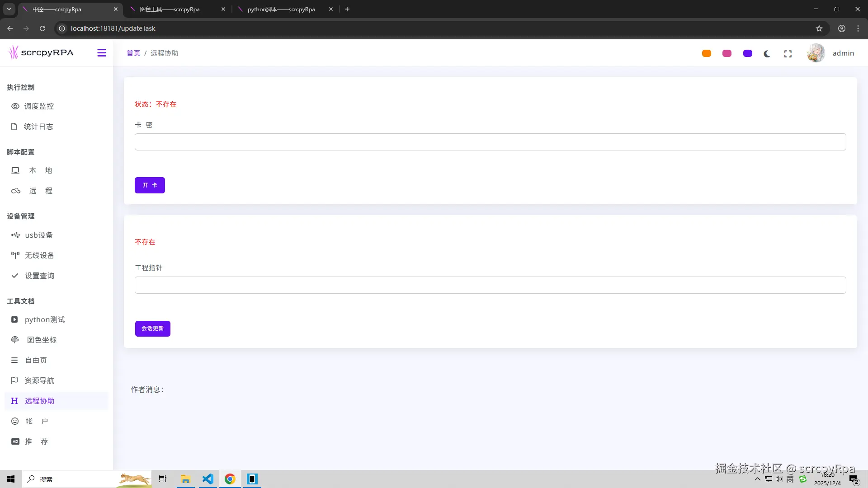Open Visual Studio Code from taskbar
This screenshot has height=488, width=868.
tap(208, 479)
